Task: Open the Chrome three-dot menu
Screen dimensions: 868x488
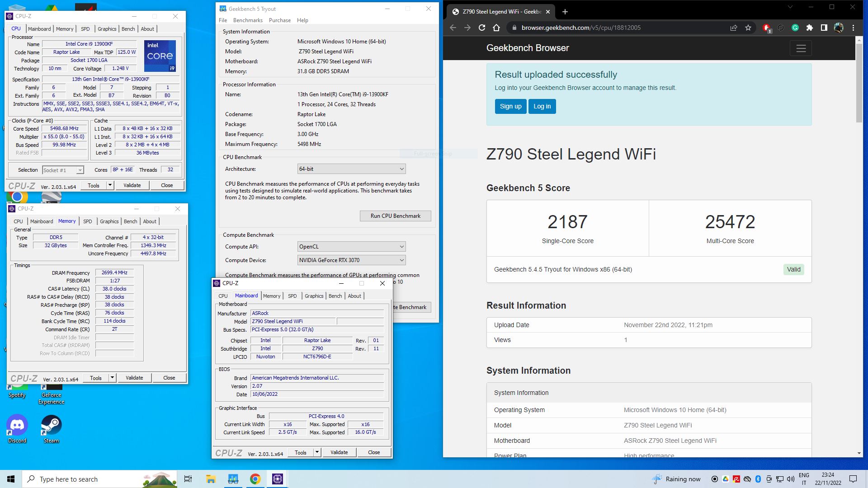Action: [854, 28]
